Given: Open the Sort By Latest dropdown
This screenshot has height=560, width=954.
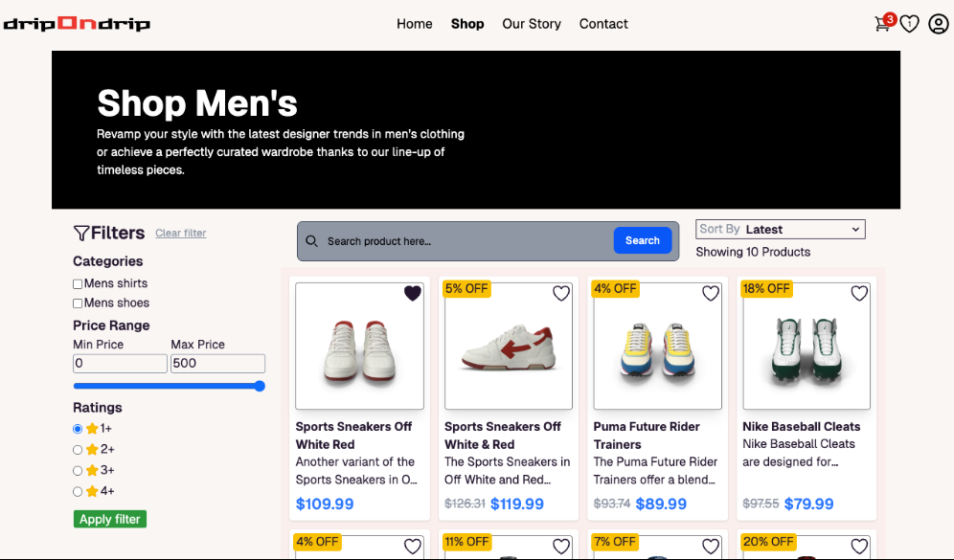Looking at the screenshot, I should pyautogui.click(x=780, y=229).
